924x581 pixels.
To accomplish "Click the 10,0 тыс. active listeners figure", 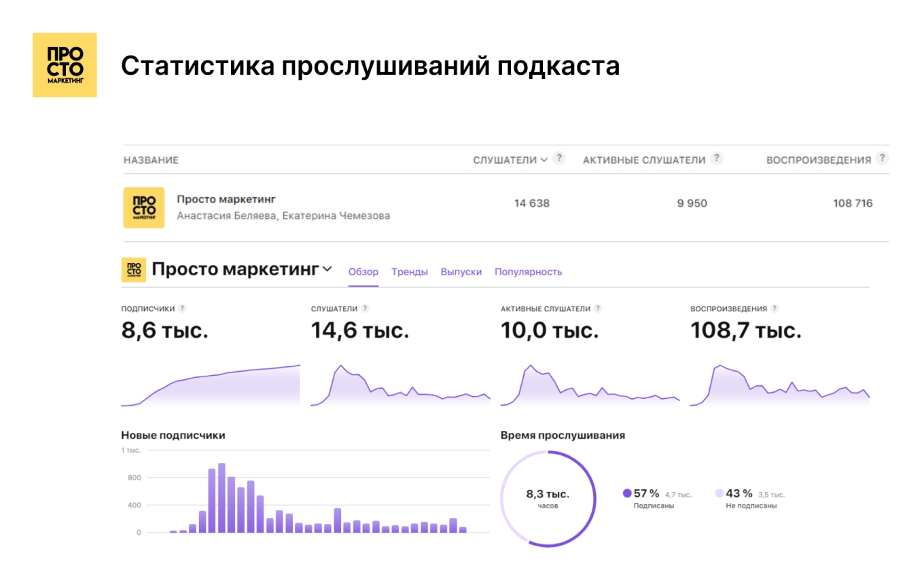I will tap(550, 331).
